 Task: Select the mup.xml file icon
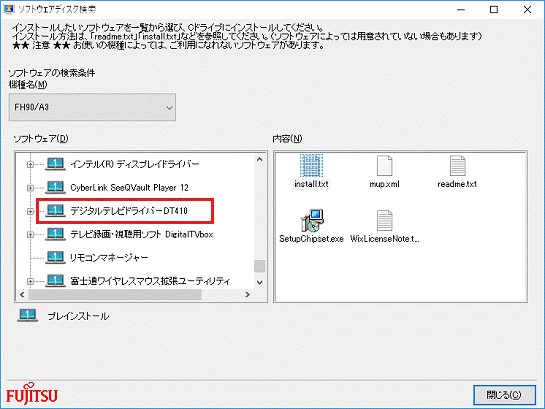[x=384, y=166]
